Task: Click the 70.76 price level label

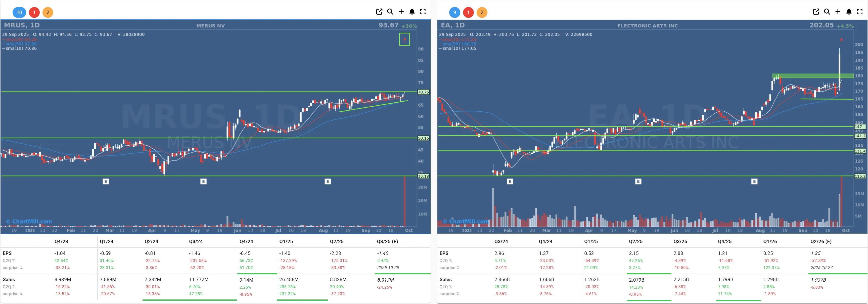Action: coord(423,92)
